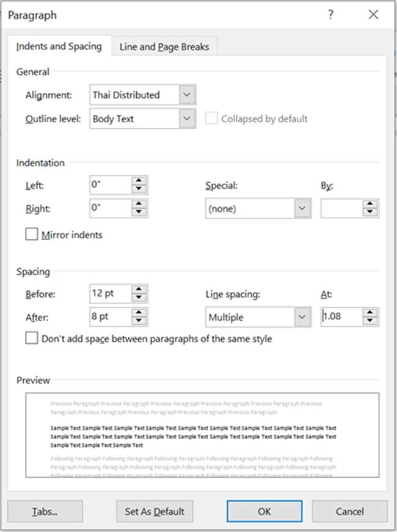This screenshot has height=532, width=397.
Task: Decrease the indentation By value
Action: click(370, 213)
